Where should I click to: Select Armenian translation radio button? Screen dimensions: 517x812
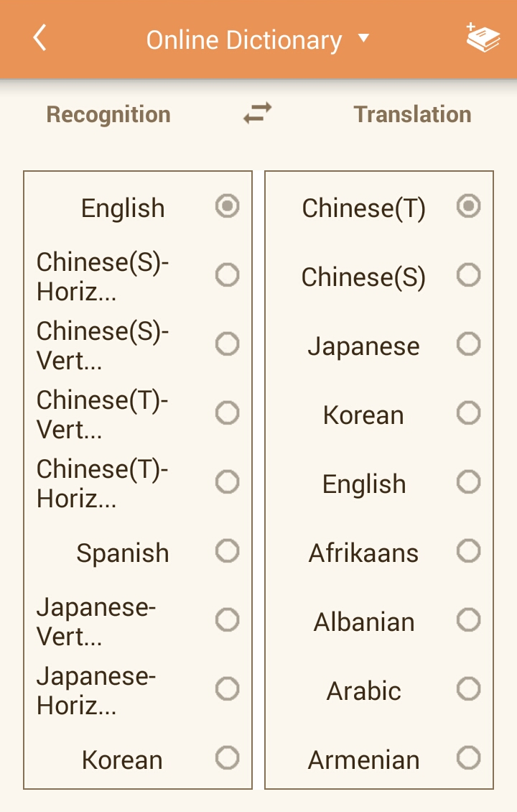click(468, 758)
